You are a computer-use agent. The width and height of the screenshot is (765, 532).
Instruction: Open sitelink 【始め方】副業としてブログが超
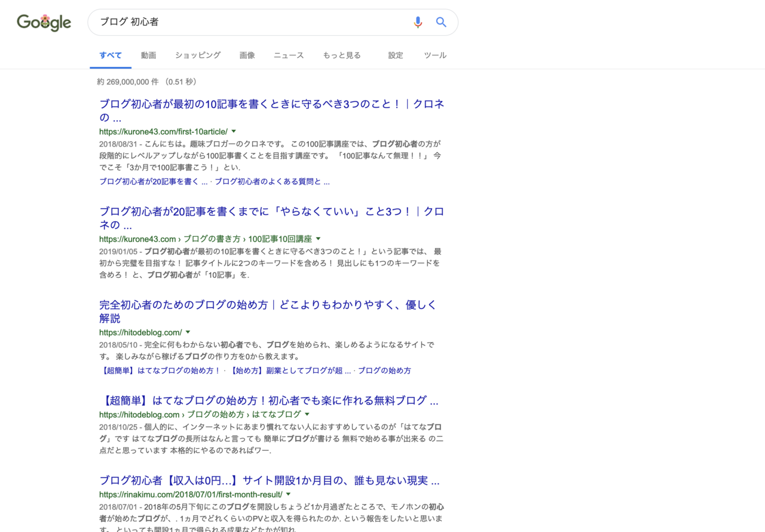click(x=290, y=370)
